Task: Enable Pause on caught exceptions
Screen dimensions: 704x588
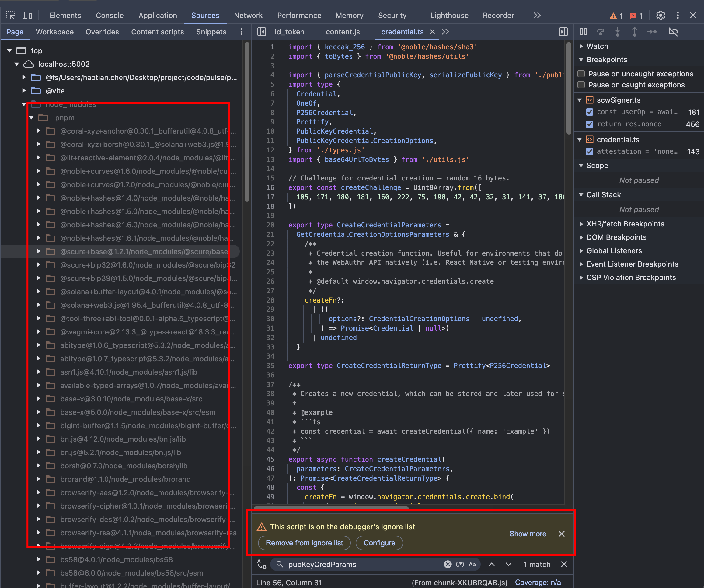Action: (581, 85)
